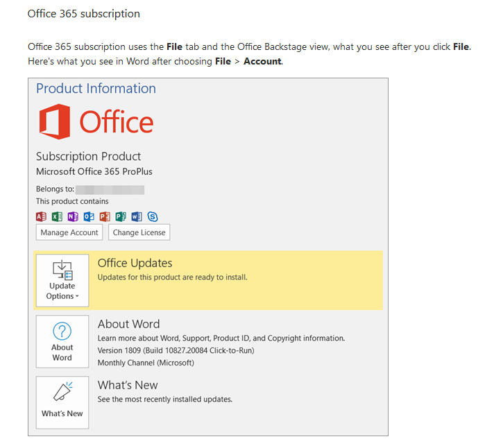Image resolution: width=503 pixels, height=448 pixels.
Task: Click 'Microsoft Office 365 ProPlus' text
Action: (94, 171)
